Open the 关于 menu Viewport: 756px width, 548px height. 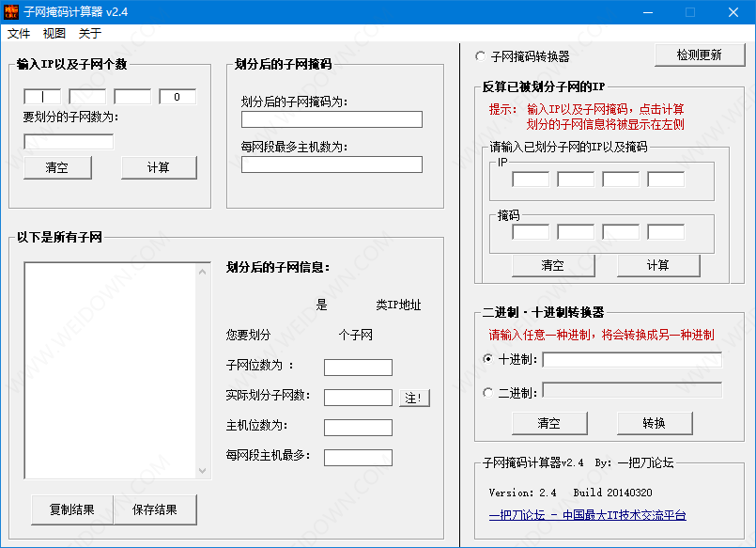[90, 33]
